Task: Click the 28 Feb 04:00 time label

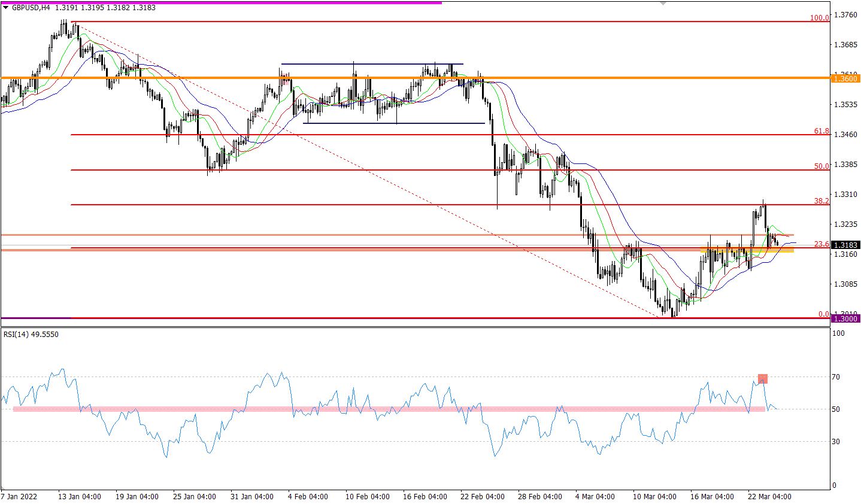Action: coord(541,497)
